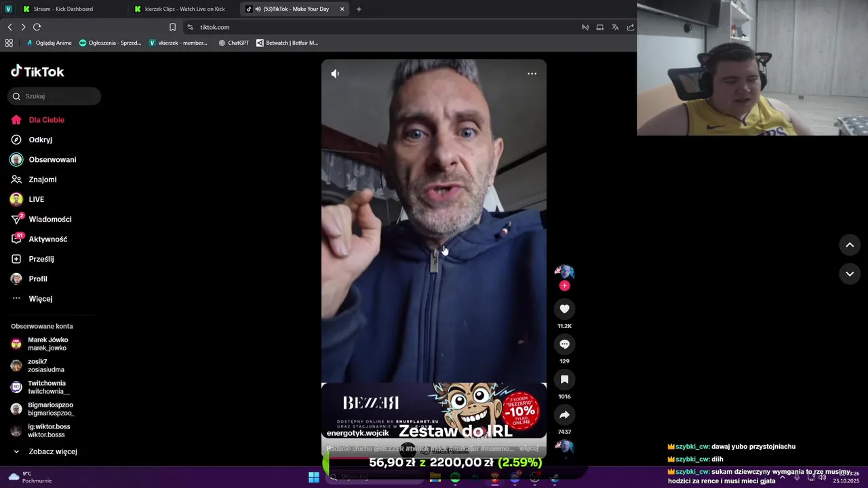Open the Dla Ciebie feed

click(x=38, y=120)
